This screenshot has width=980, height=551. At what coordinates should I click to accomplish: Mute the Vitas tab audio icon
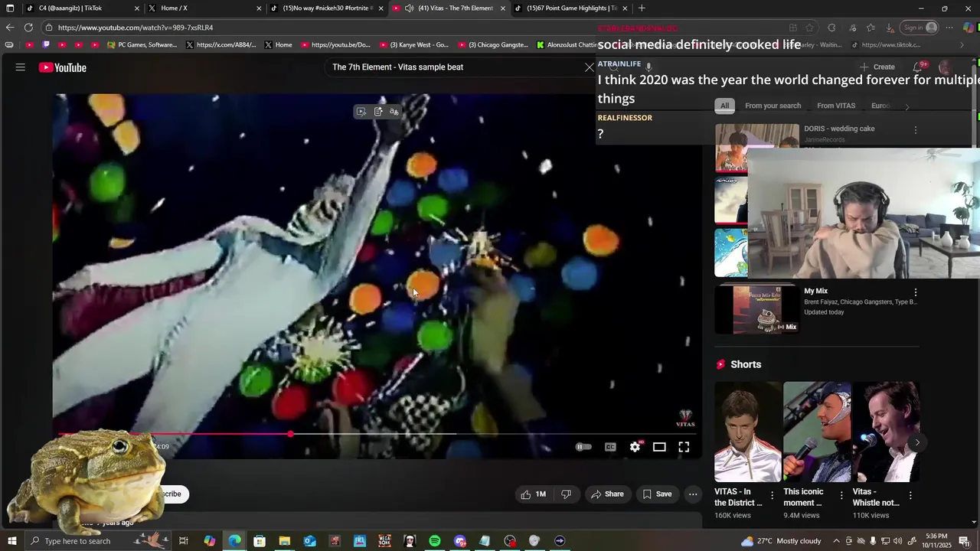pos(409,8)
